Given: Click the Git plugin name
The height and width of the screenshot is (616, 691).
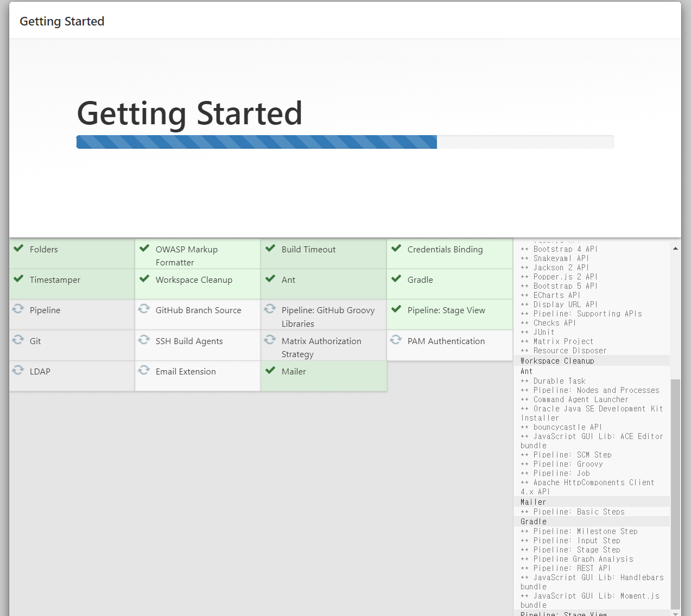Looking at the screenshot, I should coord(35,341).
